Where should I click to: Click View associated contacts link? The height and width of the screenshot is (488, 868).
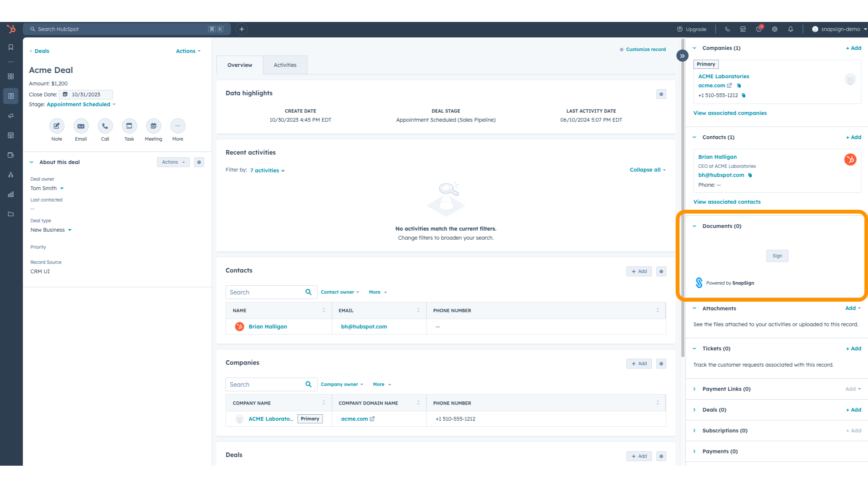point(727,202)
